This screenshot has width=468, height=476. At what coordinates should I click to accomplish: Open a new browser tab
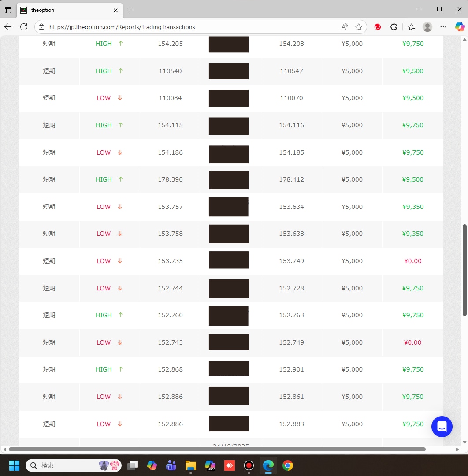coord(130,10)
